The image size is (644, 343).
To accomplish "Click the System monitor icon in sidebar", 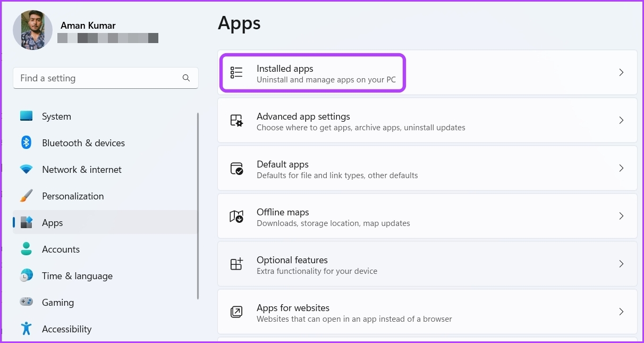I will [27, 116].
